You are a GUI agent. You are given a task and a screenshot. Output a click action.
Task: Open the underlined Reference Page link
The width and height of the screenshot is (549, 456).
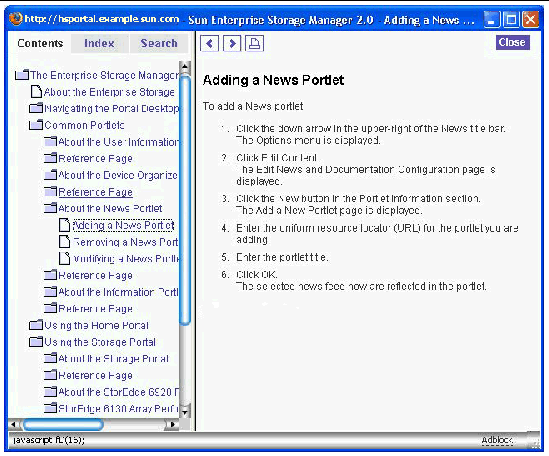pos(95,192)
